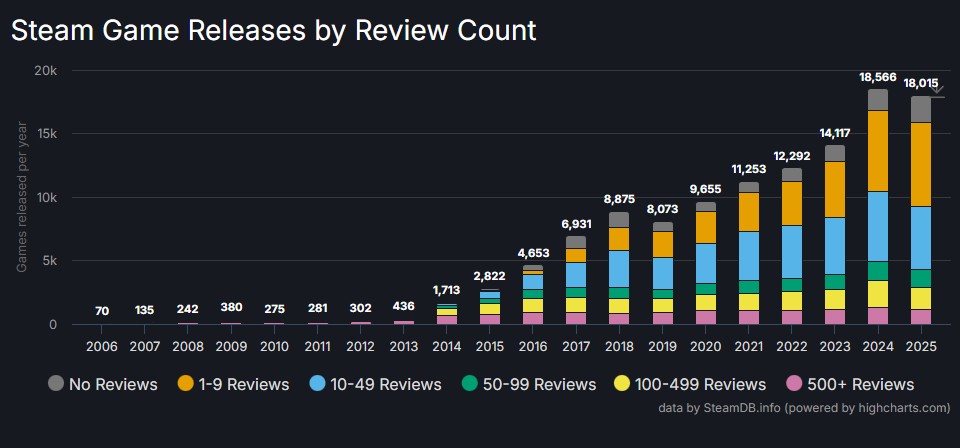Click the yellow 100-499 Reviews legend swatch

click(x=618, y=384)
